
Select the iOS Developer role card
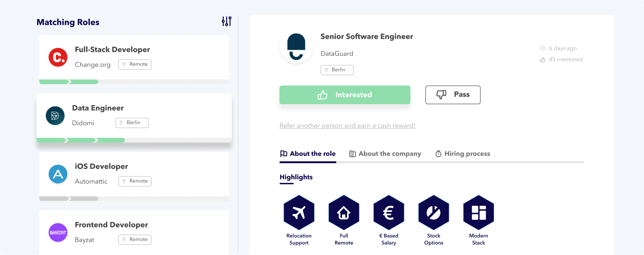tap(134, 174)
